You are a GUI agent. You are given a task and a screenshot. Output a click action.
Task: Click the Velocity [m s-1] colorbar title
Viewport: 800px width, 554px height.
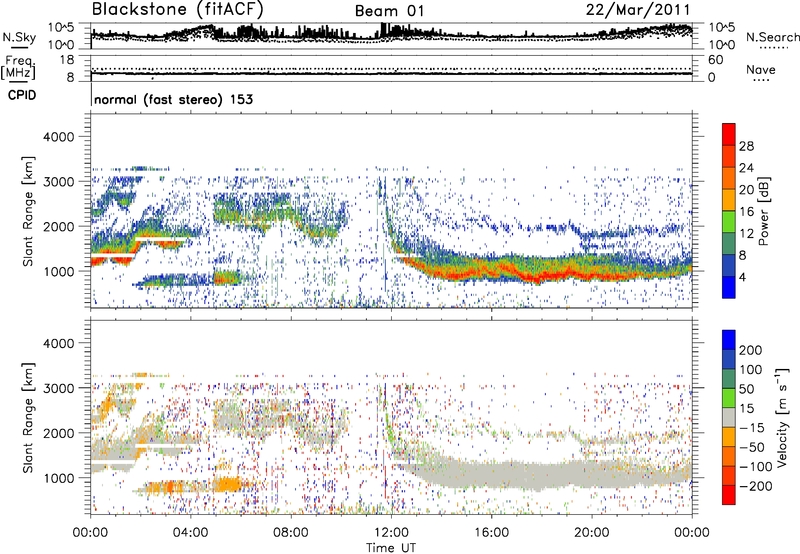[782, 417]
